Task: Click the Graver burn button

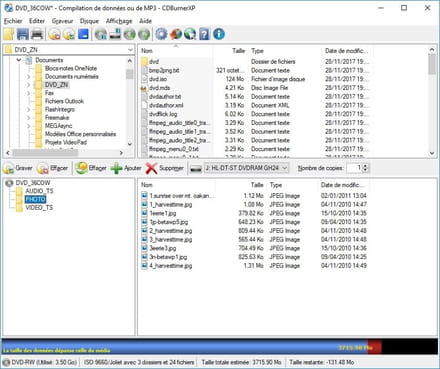Action: pos(18,168)
